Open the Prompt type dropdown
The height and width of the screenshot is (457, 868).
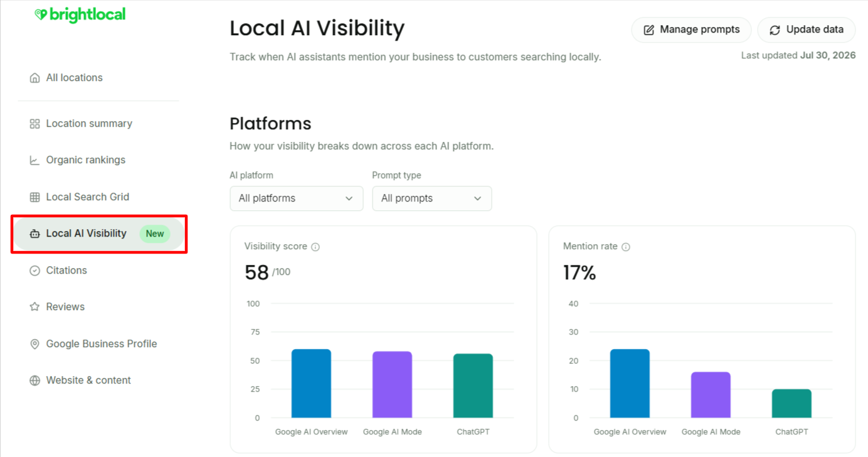(432, 198)
